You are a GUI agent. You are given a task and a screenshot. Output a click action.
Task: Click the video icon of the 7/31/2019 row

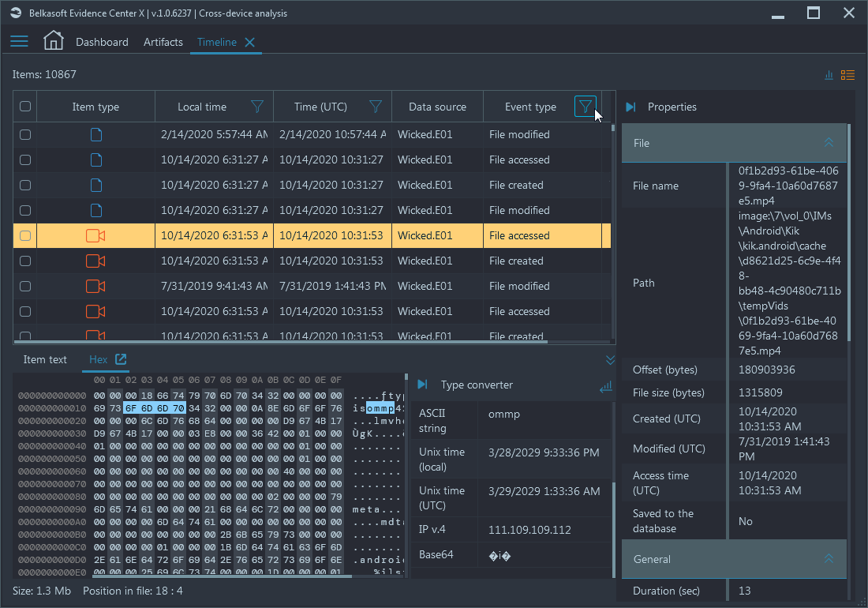tap(95, 287)
